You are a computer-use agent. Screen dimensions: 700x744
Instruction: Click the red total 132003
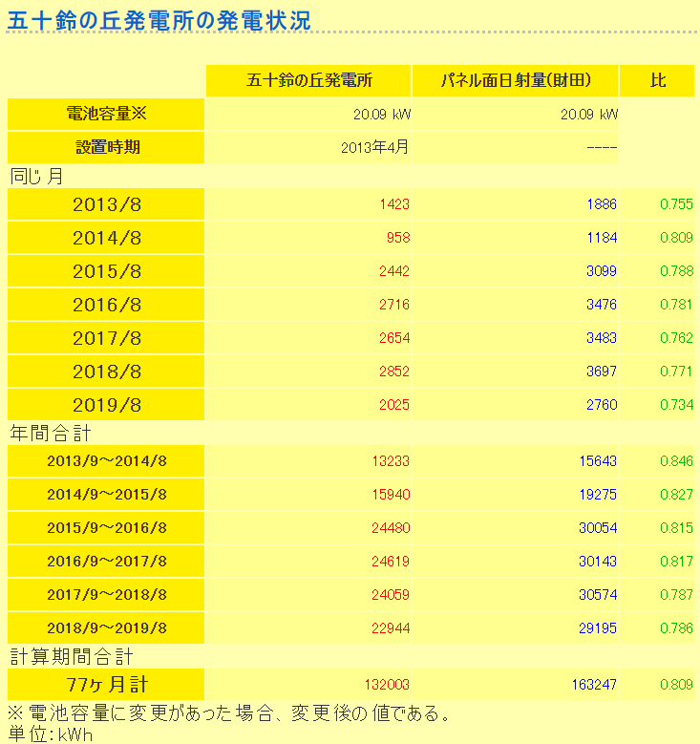[387, 685]
